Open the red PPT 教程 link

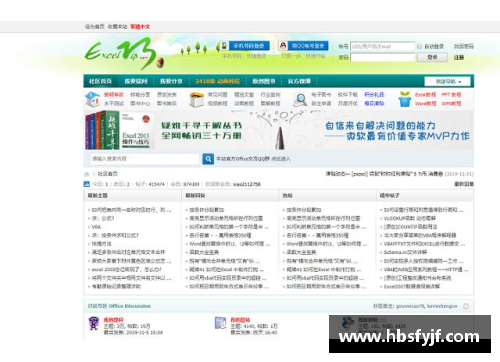click(451, 95)
